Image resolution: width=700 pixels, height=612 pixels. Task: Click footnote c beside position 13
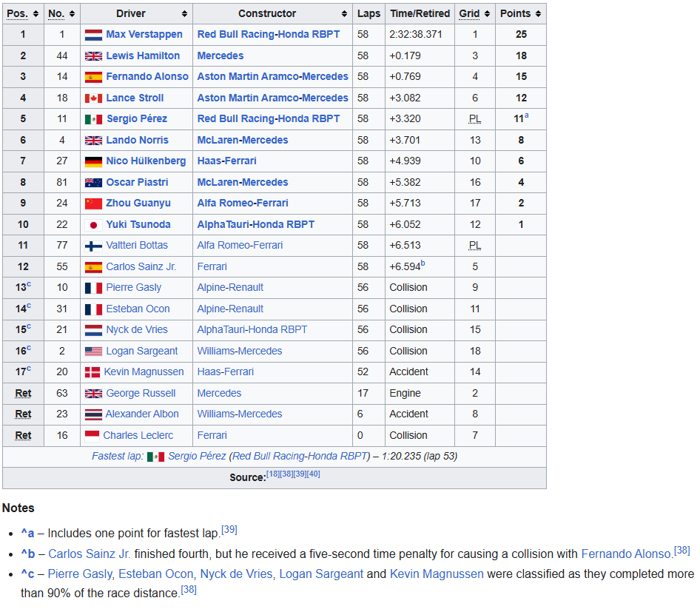point(29,284)
